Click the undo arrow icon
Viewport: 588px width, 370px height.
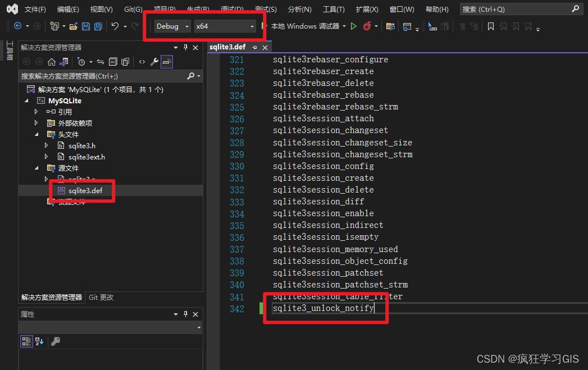point(115,26)
